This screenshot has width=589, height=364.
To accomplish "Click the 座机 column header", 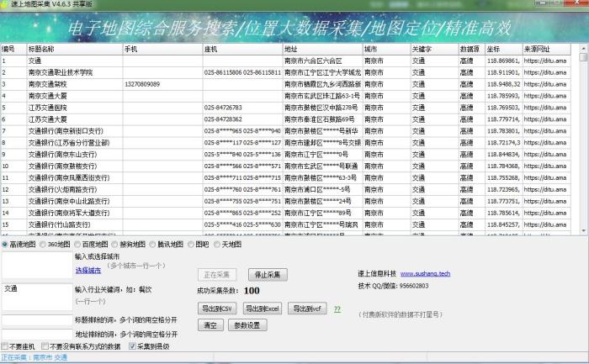I will click(242, 49).
